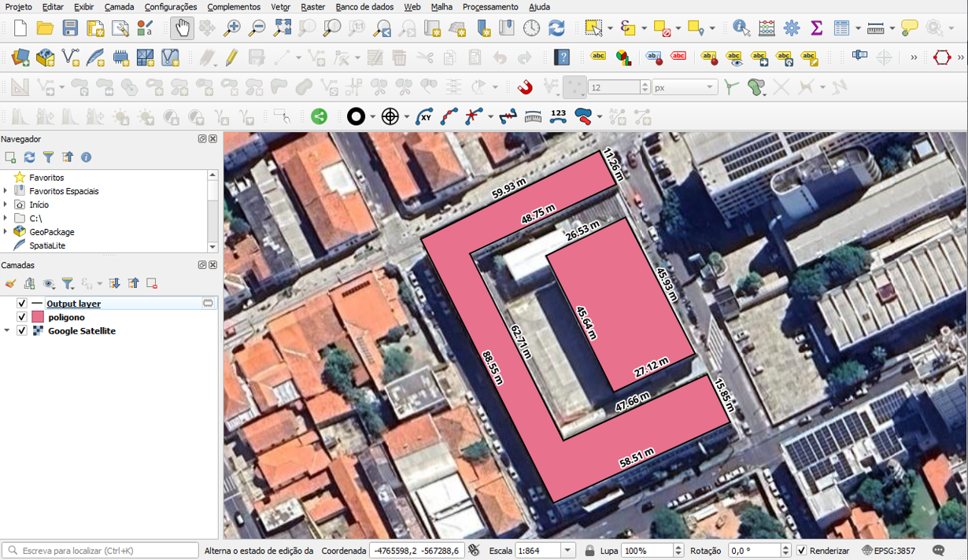Click the Refresh map icon
The height and width of the screenshot is (560, 968).
tap(556, 28)
